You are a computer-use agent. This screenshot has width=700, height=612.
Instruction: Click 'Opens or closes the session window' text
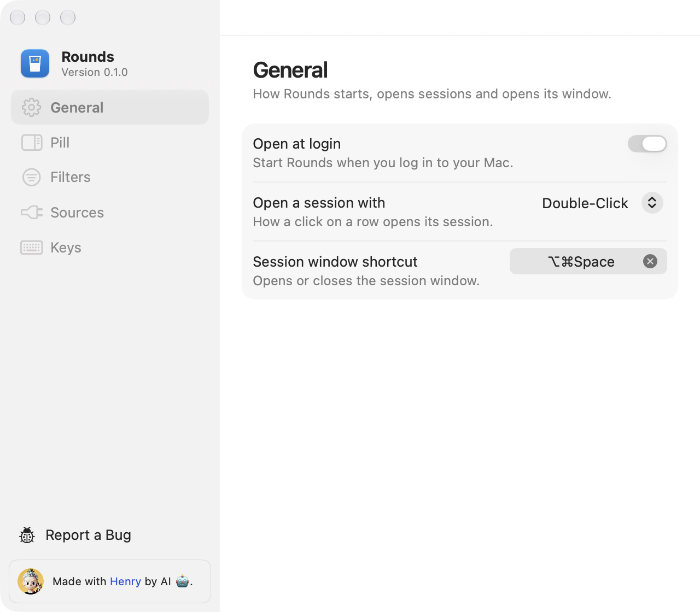pyautogui.click(x=366, y=281)
